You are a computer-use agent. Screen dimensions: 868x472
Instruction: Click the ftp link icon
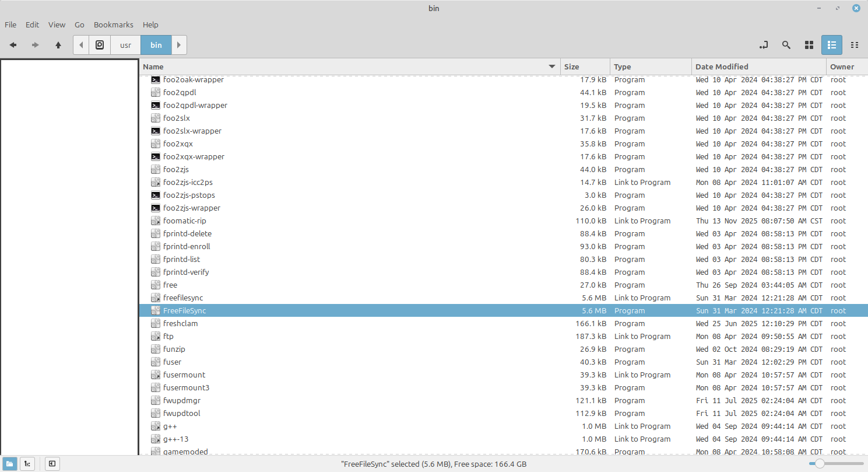click(x=156, y=336)
